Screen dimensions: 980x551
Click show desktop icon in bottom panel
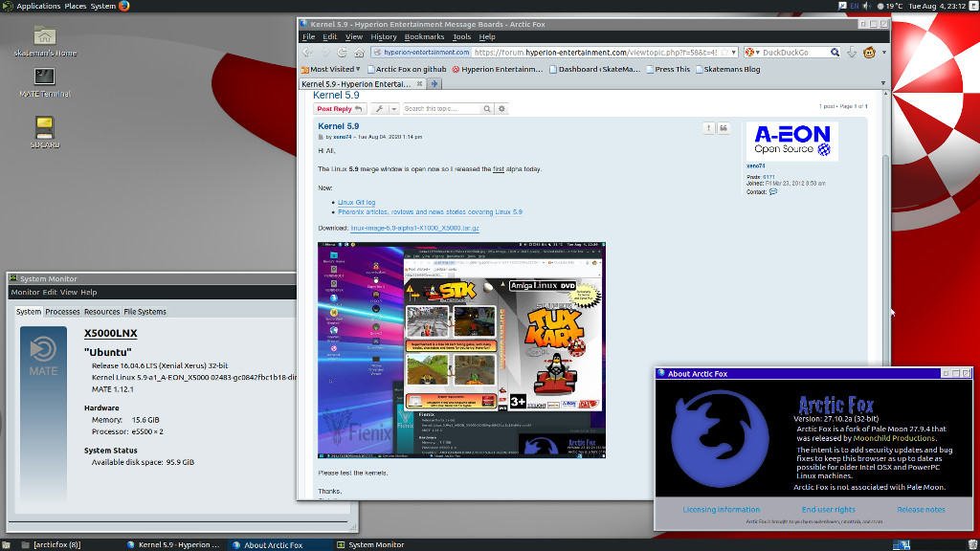click(7, 544)
